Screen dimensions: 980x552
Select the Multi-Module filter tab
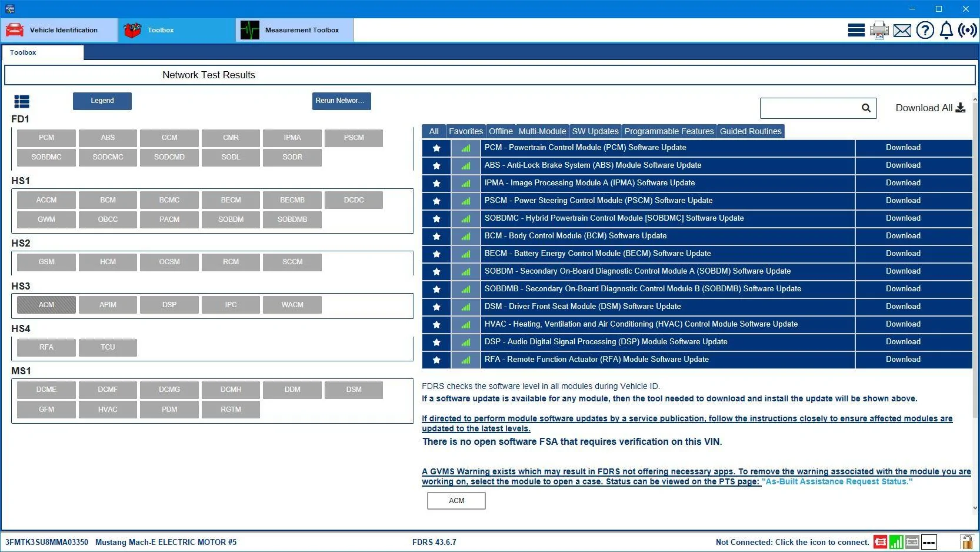coord(542,131)
